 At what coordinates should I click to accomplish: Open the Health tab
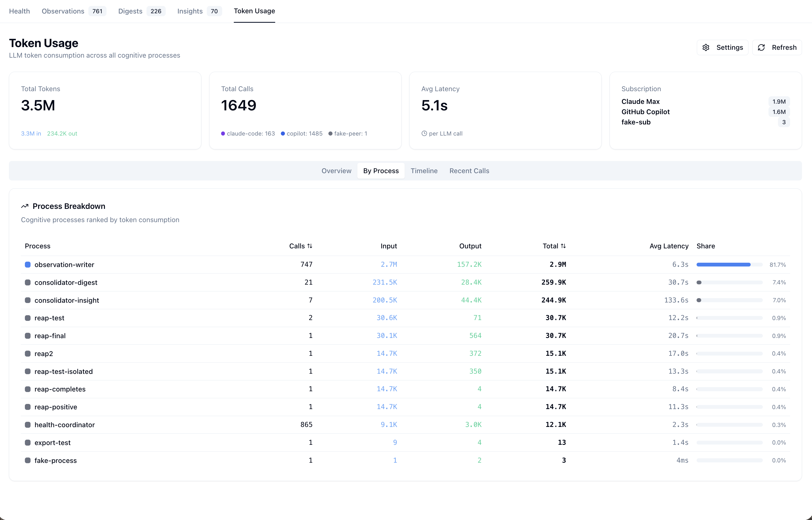pos(19,11)
